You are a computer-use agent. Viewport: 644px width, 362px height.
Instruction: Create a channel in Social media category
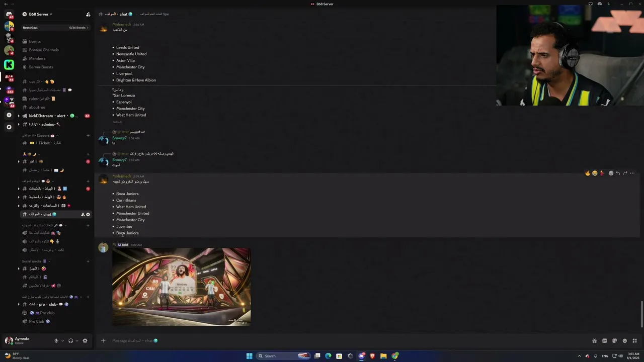[x=88, y=261]
